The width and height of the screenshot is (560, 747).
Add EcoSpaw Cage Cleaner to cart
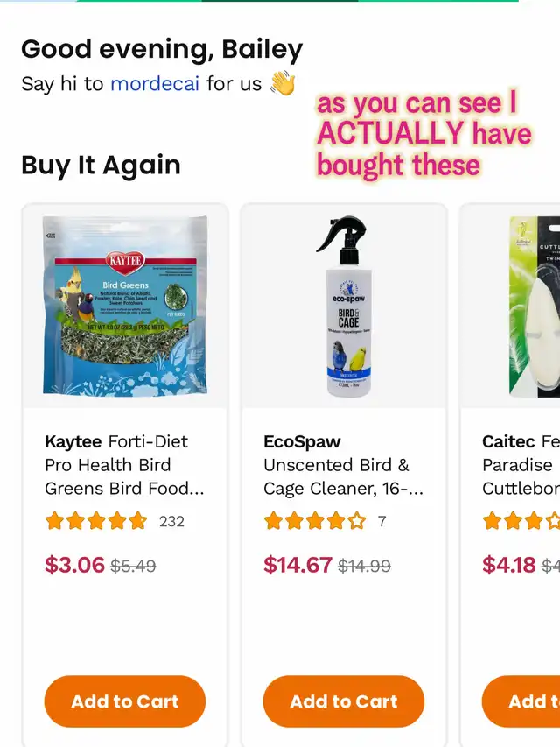pyautogui.click(x=343, y=701)
